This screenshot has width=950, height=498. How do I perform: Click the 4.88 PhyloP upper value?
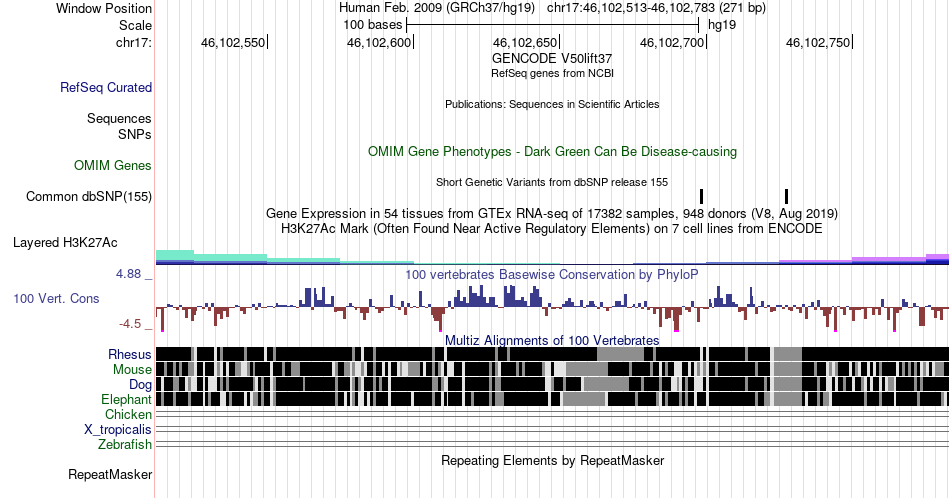(x=128, y=274)
